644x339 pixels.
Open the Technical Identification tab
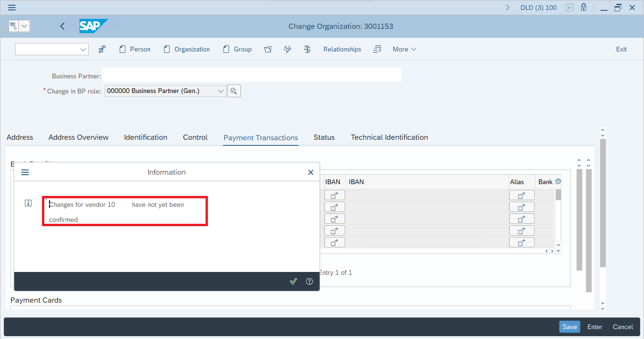[x=389, y=137]
